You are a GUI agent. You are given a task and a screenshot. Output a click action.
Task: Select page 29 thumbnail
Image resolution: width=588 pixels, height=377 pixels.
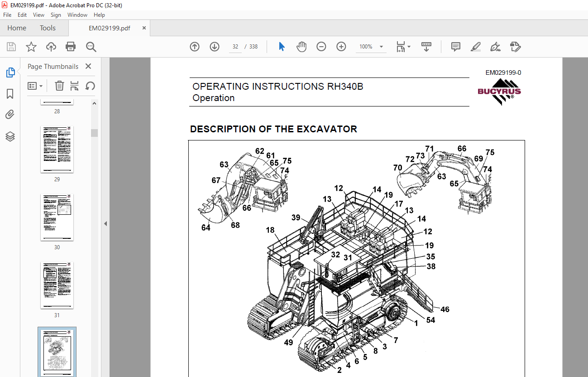coord(57,149)
